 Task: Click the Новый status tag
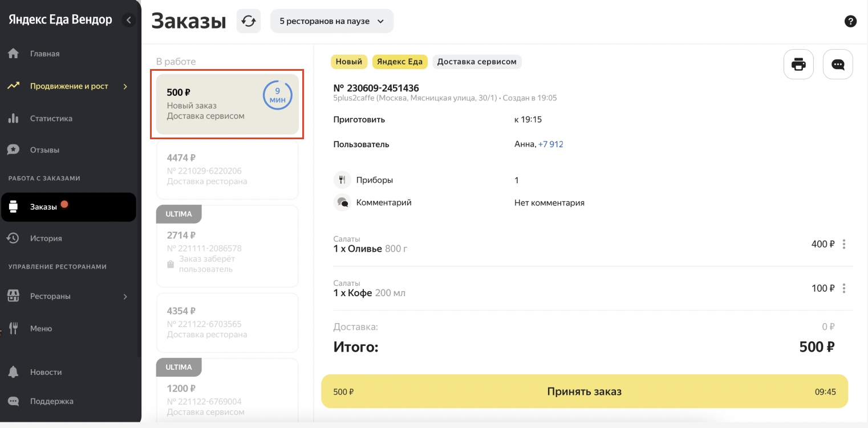click(349, 62)
